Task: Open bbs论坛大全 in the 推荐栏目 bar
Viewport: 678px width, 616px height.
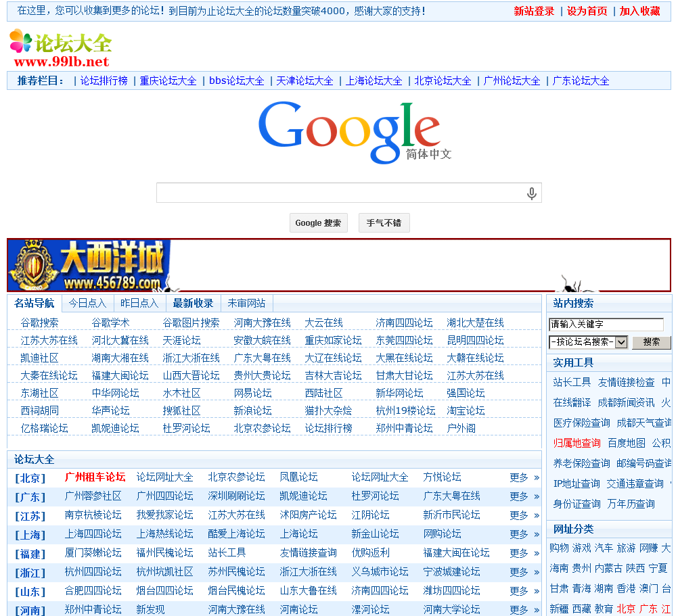Action: point(237,80)
